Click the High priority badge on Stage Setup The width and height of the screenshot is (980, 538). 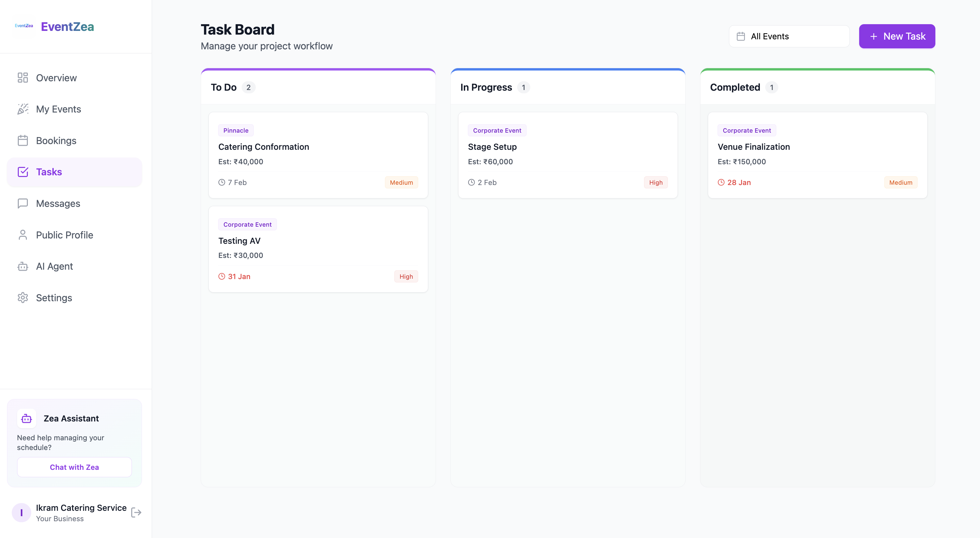(x=655, y=182)
